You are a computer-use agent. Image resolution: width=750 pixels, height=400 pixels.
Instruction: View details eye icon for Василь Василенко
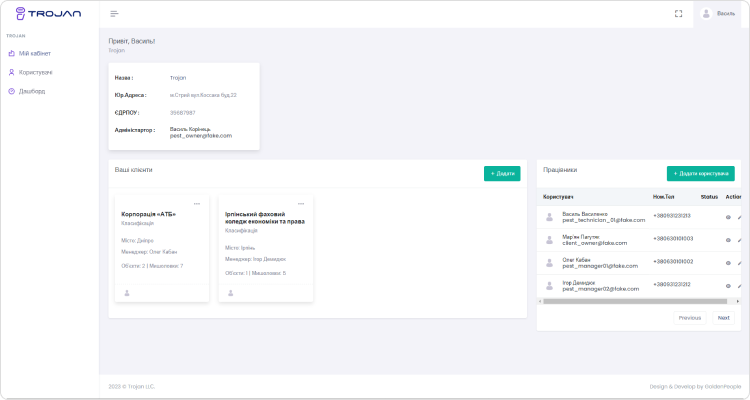click(x=728, y=216)
